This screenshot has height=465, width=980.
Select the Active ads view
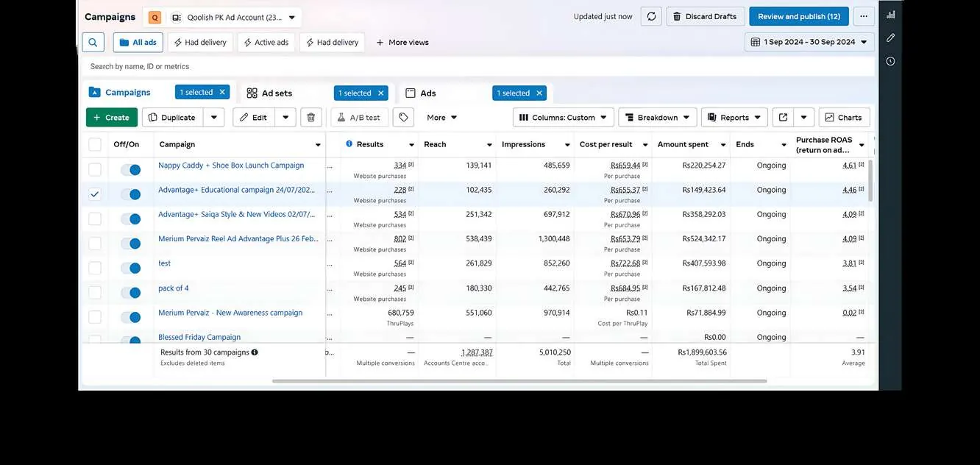tap(266, 42)
